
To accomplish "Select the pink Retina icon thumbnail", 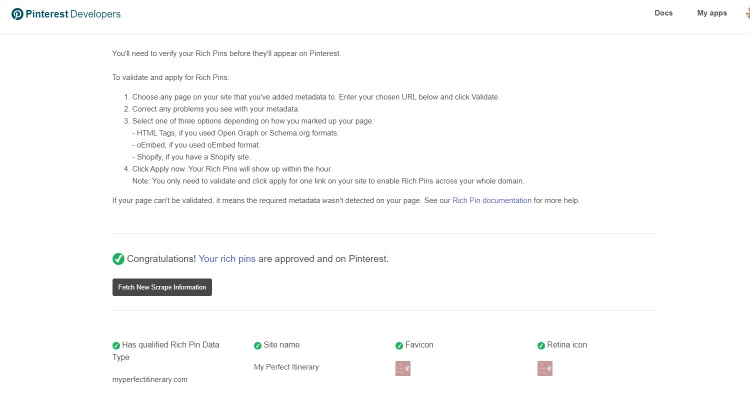I will pyautogui.click(x=545, y=368).
